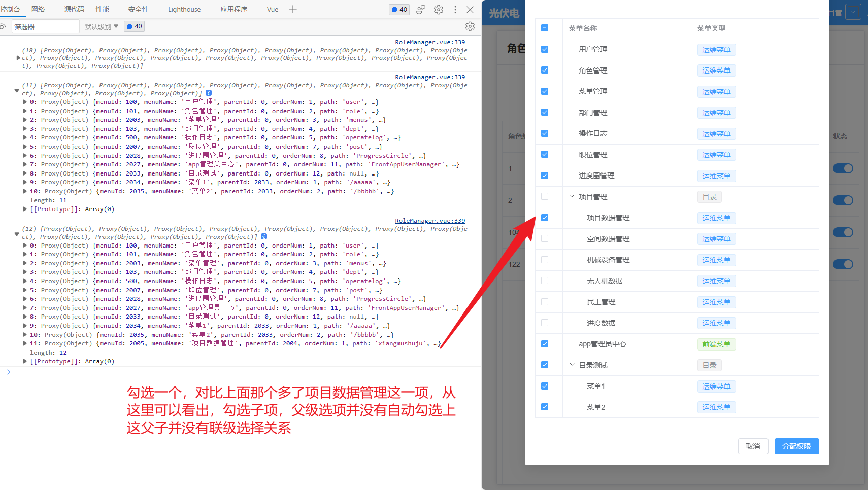
Task: Uncheck the app管理员中心 checkbox
Action: [545, 344]
